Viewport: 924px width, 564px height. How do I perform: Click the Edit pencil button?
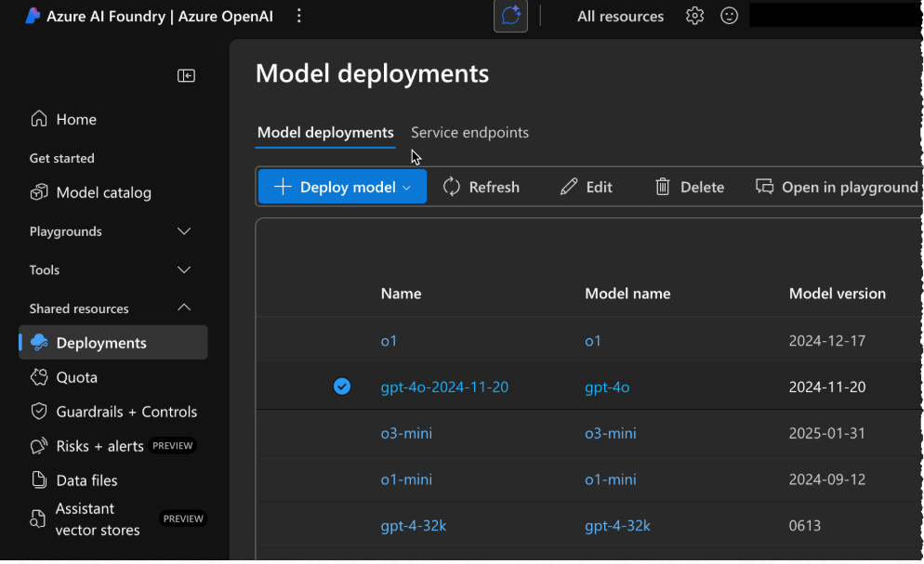587,187
